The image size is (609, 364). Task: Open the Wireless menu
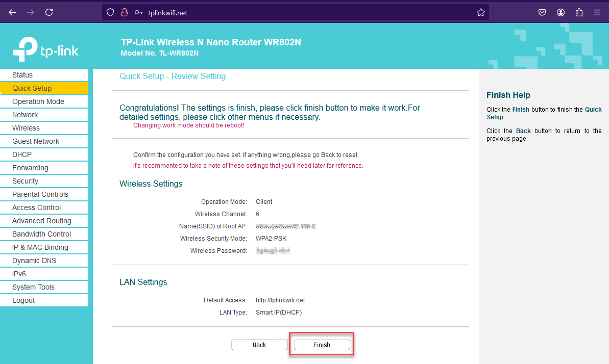tap(44, 127)
